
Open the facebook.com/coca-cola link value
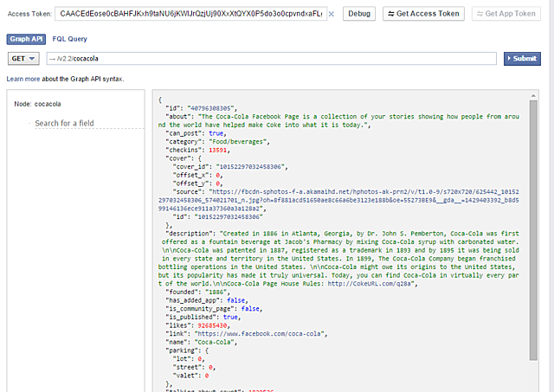tap(260, 334)
